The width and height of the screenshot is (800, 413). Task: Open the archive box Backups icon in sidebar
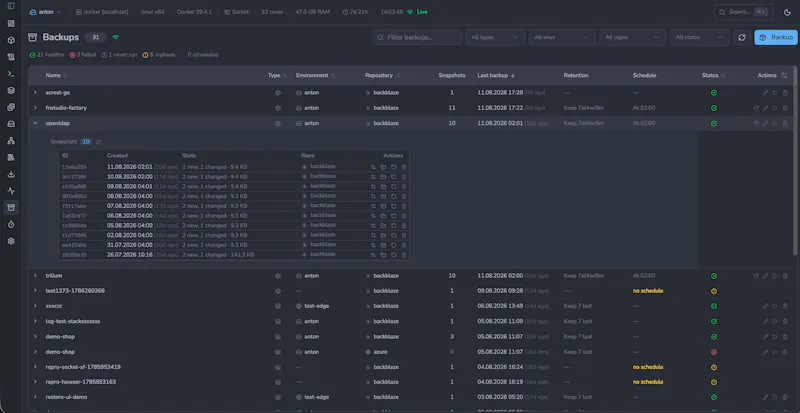point(11,207)
